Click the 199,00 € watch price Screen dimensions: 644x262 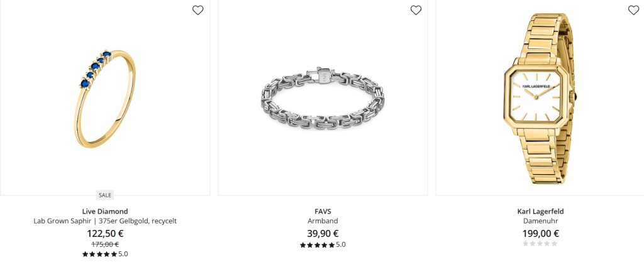pos(540,234)
